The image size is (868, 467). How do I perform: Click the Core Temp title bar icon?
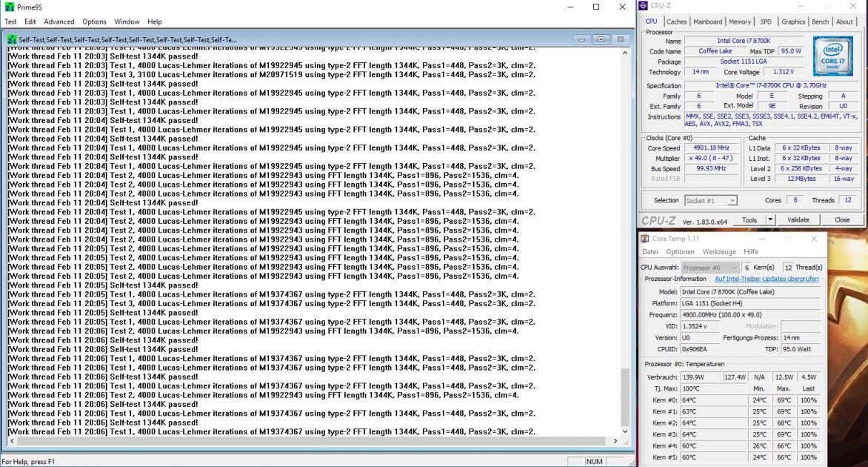645,239
